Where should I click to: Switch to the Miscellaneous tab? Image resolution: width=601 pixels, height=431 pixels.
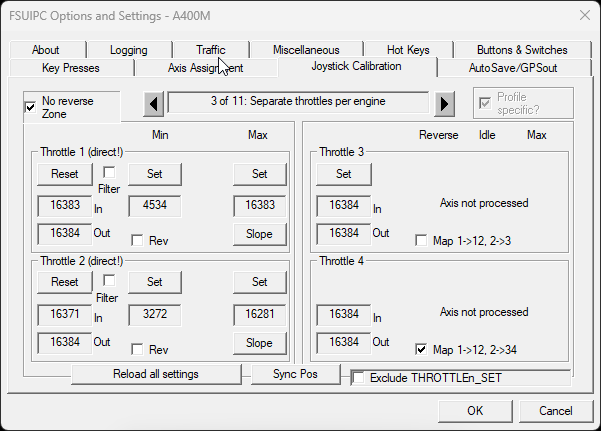306,50
